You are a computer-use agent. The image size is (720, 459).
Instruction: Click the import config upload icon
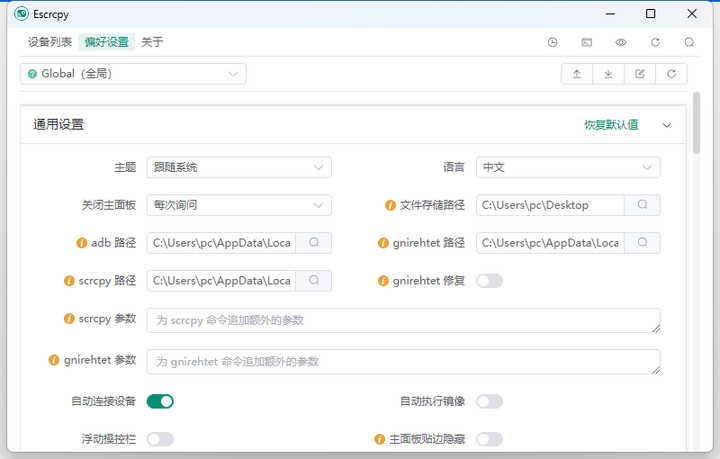point(577,74)
